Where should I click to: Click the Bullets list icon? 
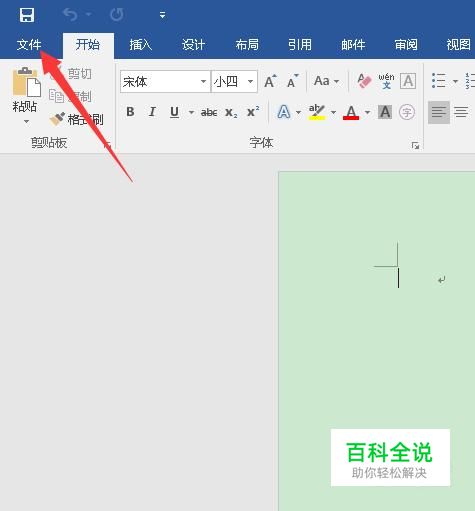[x=438, y=81]
